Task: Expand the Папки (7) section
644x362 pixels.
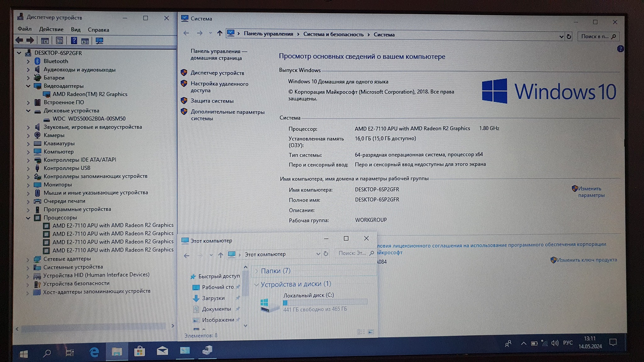Action: (257, 271)
